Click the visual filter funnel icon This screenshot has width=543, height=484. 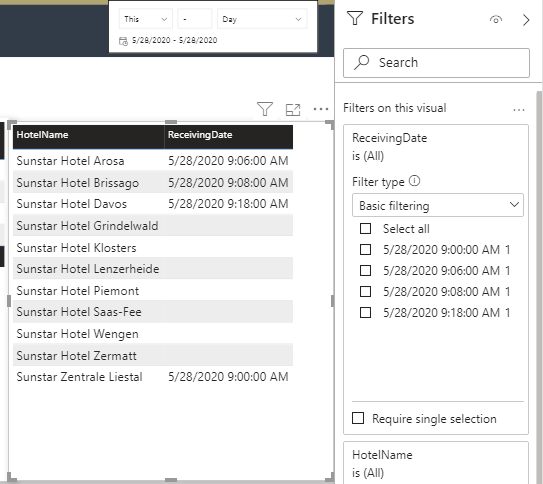(x=265, y=109)
